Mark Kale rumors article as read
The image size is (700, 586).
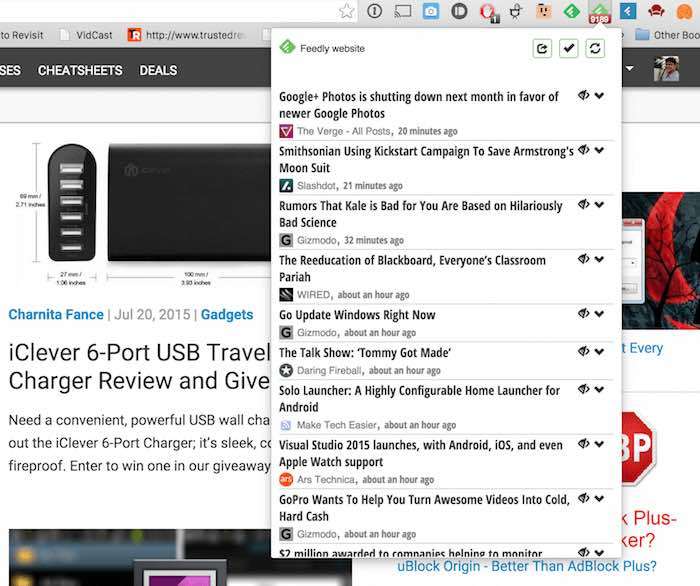[x=583, y=204]
